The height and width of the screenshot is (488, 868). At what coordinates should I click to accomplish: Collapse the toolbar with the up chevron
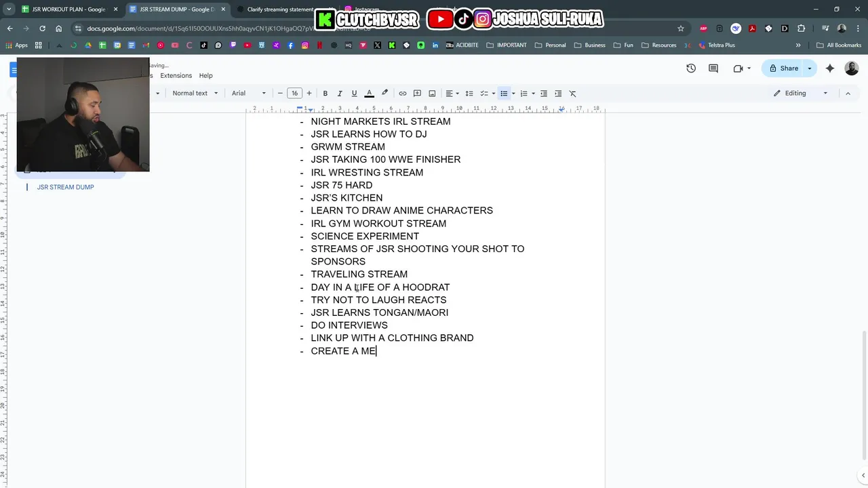[848, 94]
